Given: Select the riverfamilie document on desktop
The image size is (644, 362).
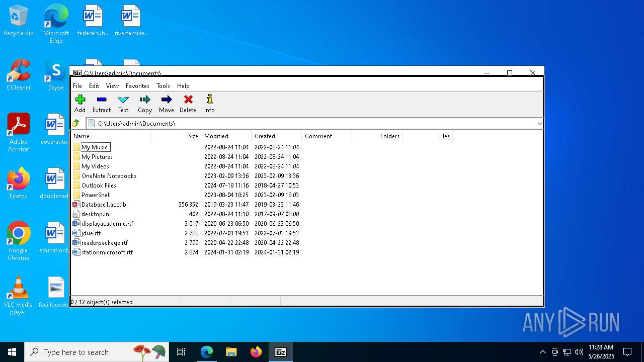Looking at the screenshot, I should [x=131, y=21].
